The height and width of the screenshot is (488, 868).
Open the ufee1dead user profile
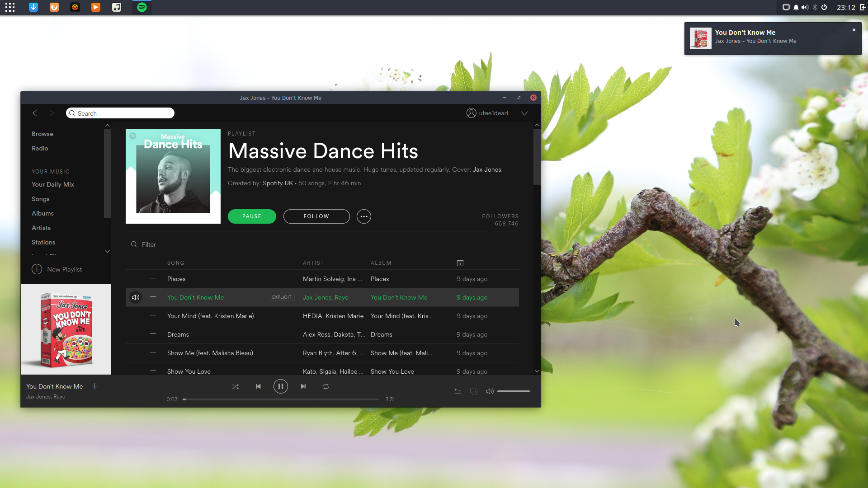pos(487,113)
